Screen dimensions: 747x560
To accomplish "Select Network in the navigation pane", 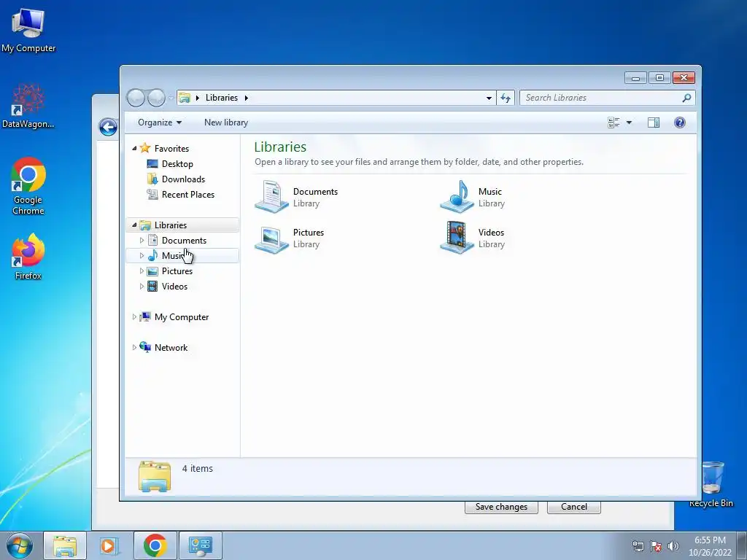I will coord(171,348).
